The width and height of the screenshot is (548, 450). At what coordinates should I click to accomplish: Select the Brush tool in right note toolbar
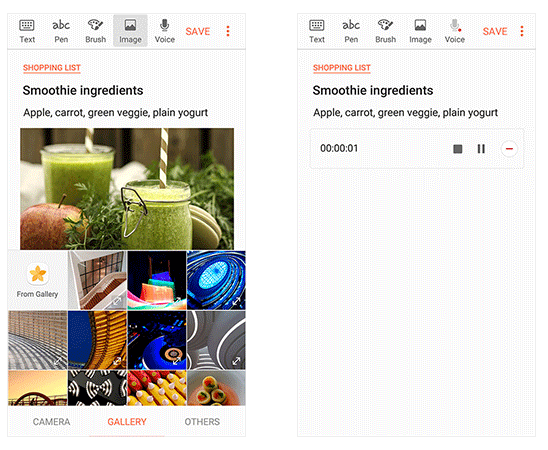tap(385, 31)
